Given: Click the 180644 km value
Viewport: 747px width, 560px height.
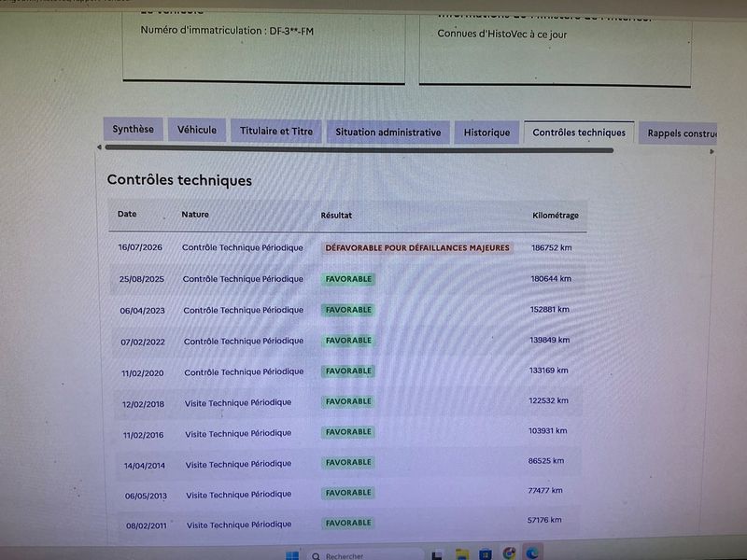Looking at the screenshot, I should point(551,278).
